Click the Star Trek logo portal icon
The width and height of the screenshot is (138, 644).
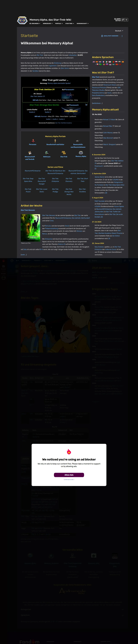click(64, 153)
